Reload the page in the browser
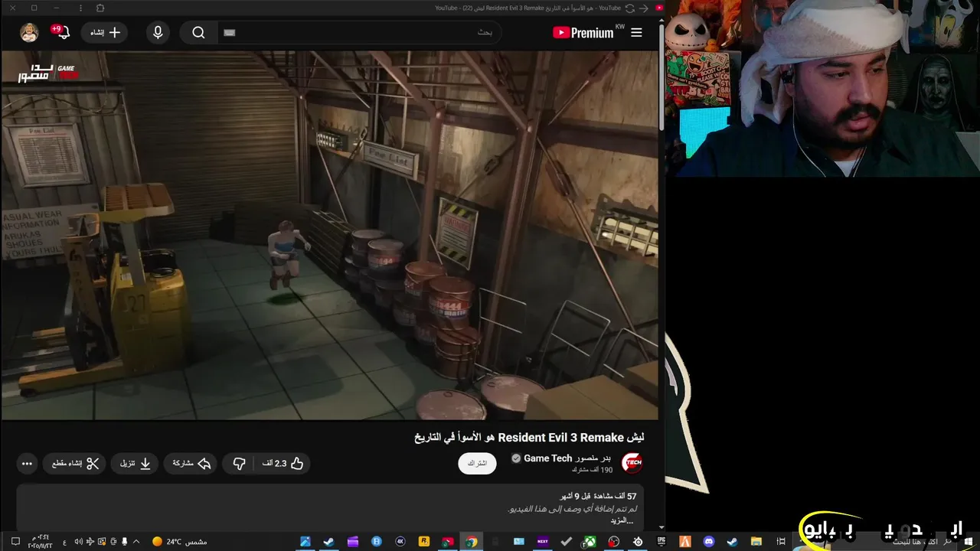980x551 pixels. click(629, 8)
